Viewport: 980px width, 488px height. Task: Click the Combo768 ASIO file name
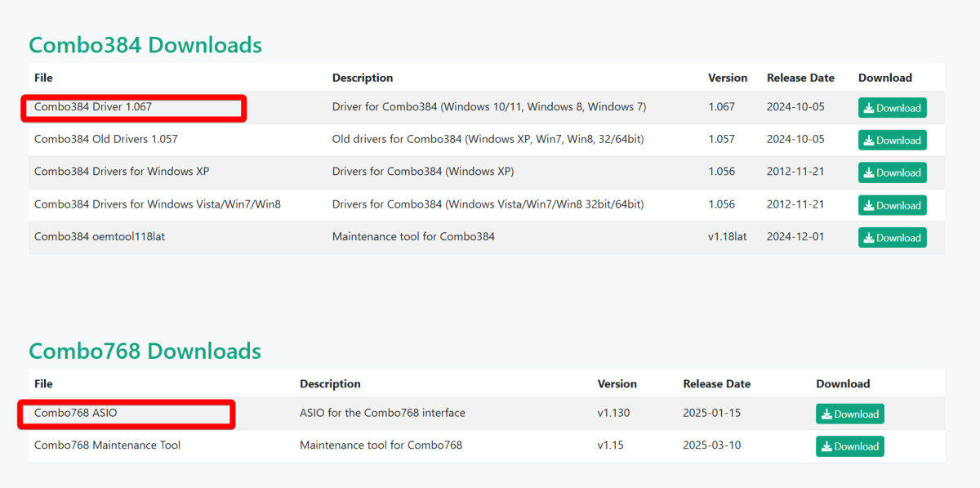[x=76, y=414]
